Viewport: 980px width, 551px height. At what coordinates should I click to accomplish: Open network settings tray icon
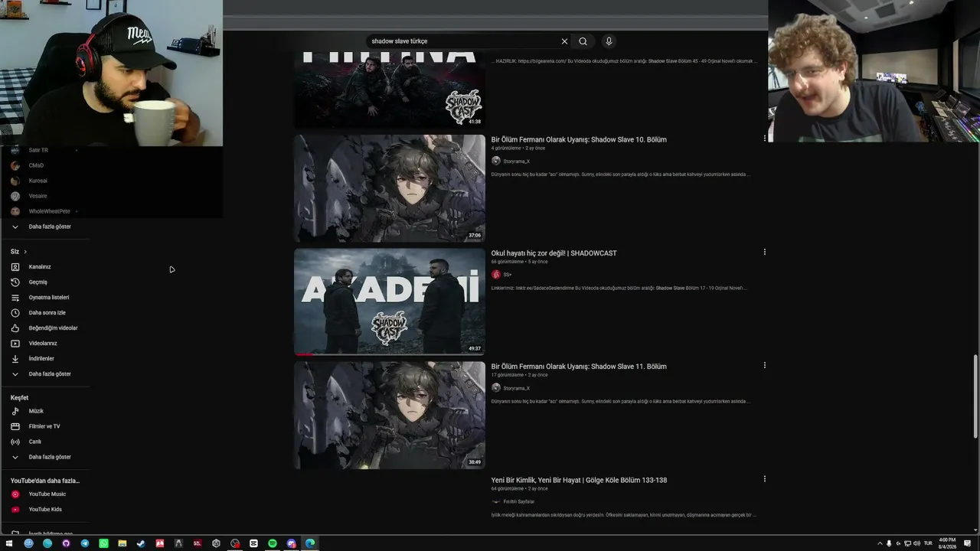(x=908, y=543)
